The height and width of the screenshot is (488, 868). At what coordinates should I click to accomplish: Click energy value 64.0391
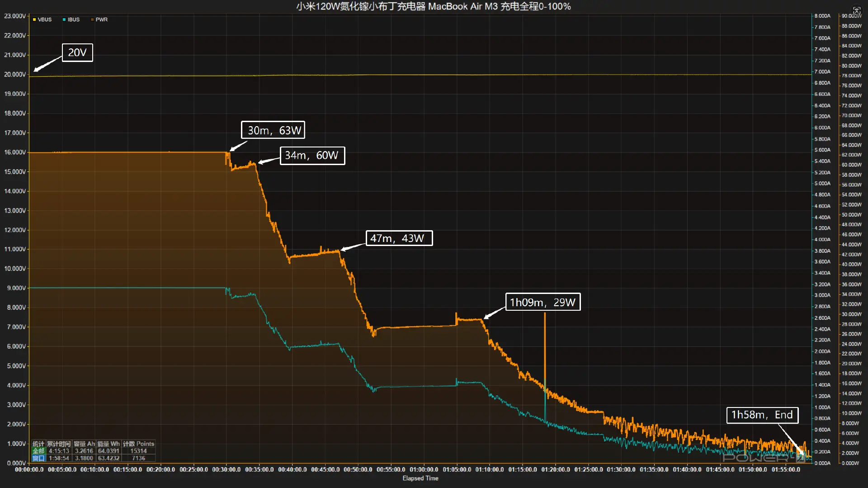[108, 451]
